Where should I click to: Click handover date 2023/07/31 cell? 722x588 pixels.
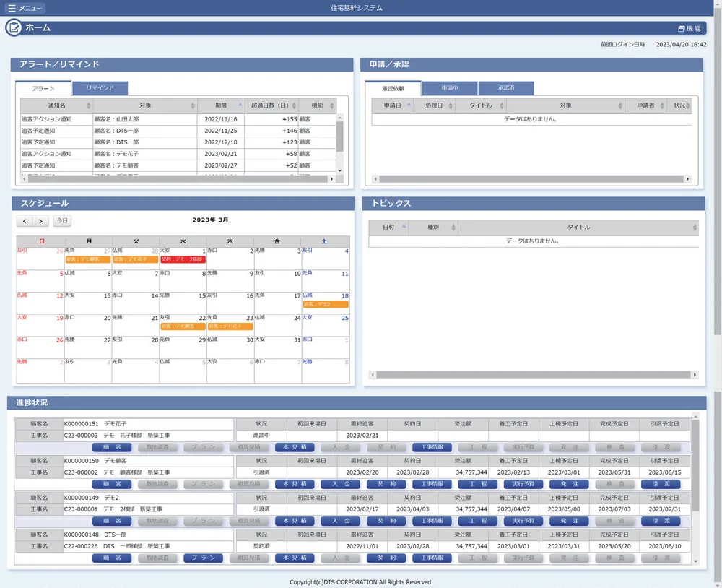(664, 509)
